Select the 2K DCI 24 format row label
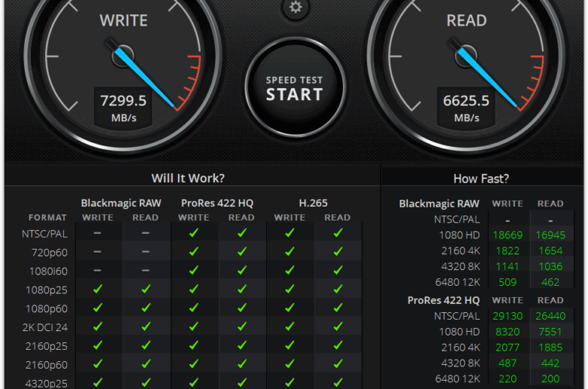This screenshot has width=588, height=389. [x=45, y=328]
